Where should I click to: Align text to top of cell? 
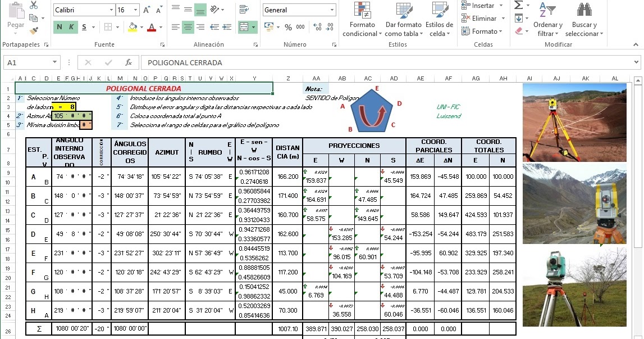click(x=175, y=8)
